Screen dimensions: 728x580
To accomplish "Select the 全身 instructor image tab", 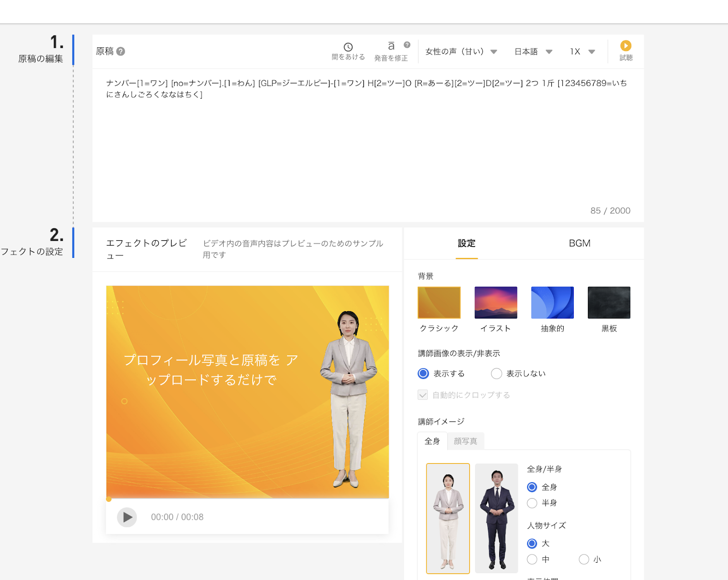I will pyautogui.click(x=432, y=441).
